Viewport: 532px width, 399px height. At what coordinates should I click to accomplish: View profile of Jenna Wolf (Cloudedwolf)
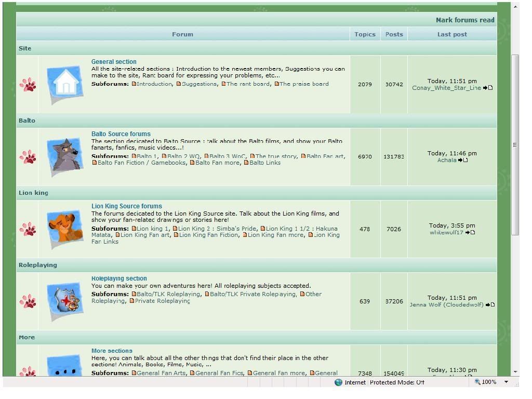point(446,304)
